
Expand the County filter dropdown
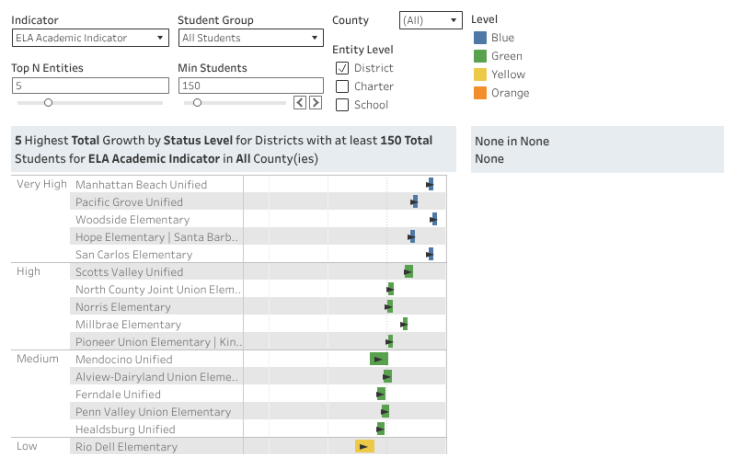point(430,20)
